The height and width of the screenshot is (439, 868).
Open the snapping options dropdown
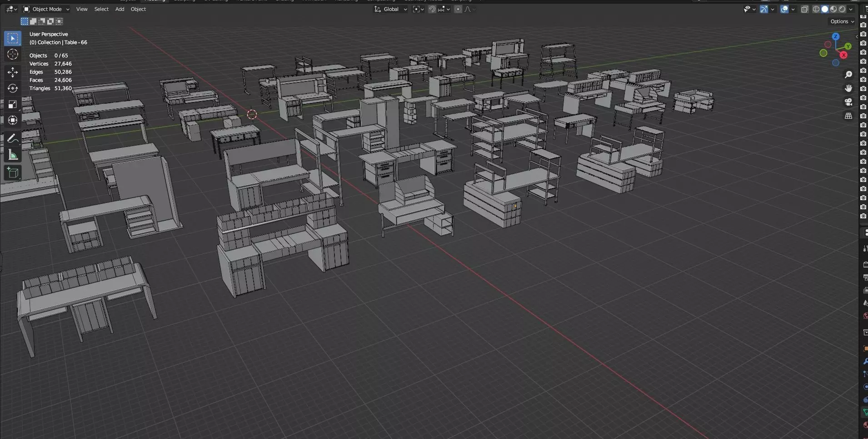[x=444, y=9]
